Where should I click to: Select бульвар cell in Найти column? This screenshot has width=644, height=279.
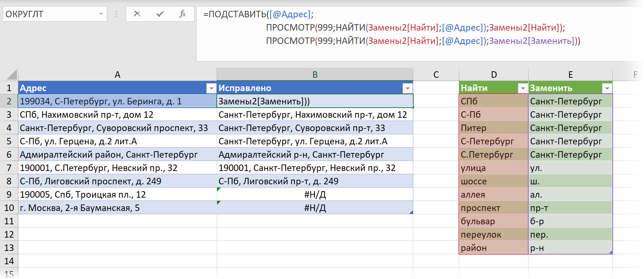click(x=494, y=221)
